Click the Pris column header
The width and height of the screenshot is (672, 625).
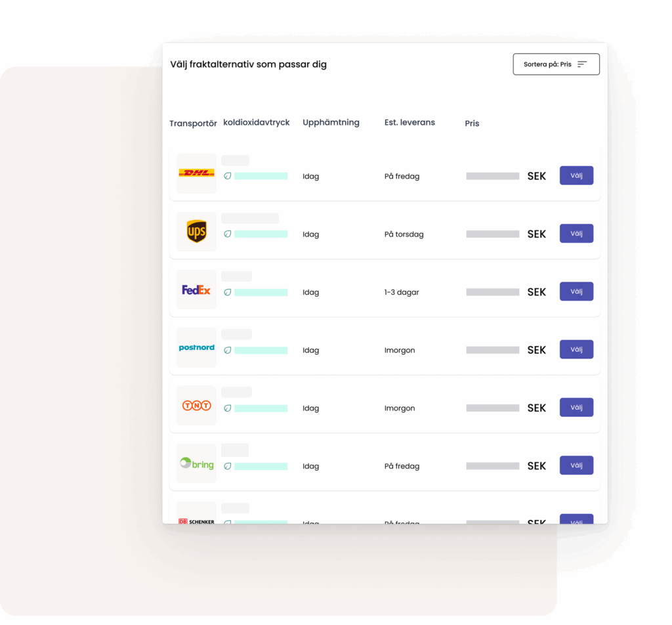pyautogui.click(x=472, y=123)
